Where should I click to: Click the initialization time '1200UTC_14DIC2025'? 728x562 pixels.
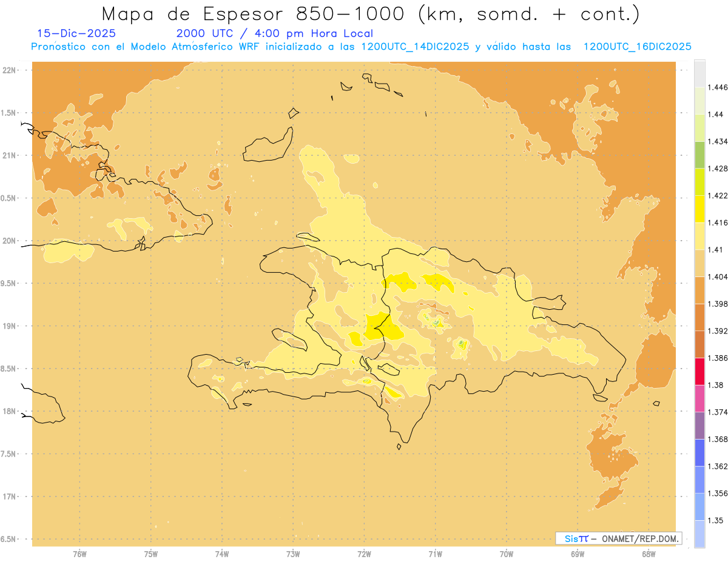(414, 47)
